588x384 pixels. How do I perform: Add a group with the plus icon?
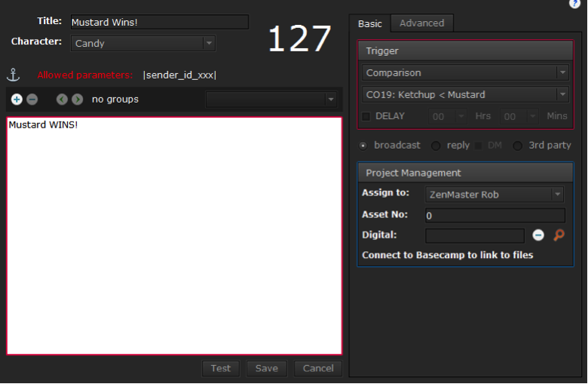pos(17,100)
